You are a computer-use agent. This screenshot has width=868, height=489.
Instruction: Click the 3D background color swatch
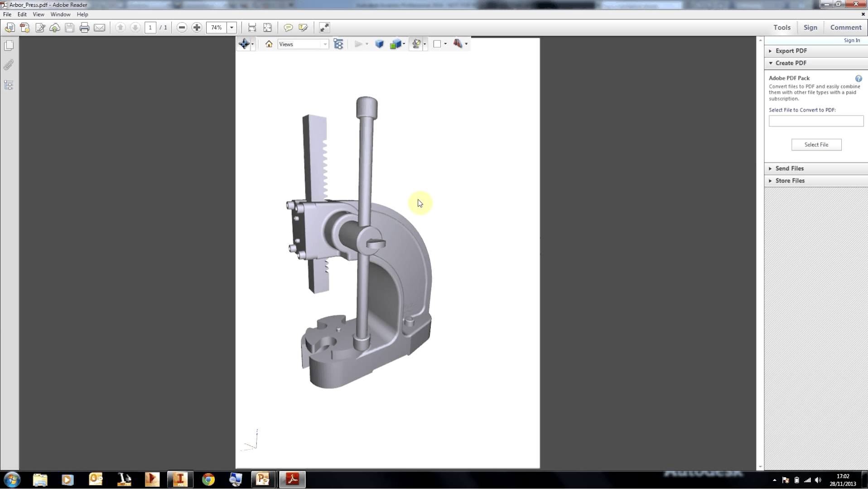[x=437, y=44]
